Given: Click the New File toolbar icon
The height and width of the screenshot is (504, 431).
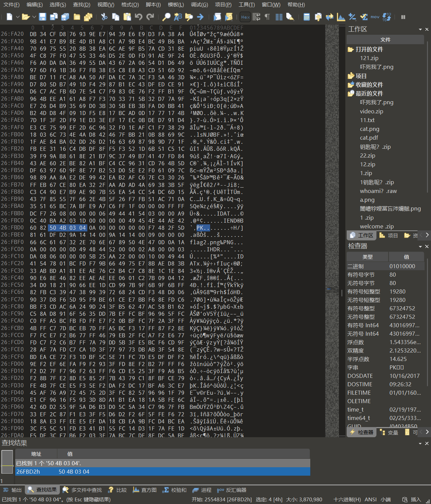Looking at the screenshot, I should tap(10, 17).
